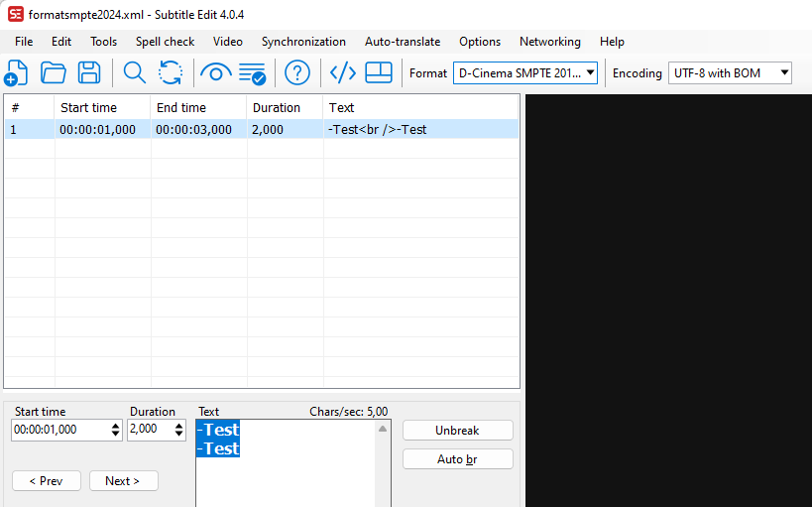This screenshot has height=507, width=812.
Task: Click the layout chooser icon in toolbar
Action: coord(379,72)
